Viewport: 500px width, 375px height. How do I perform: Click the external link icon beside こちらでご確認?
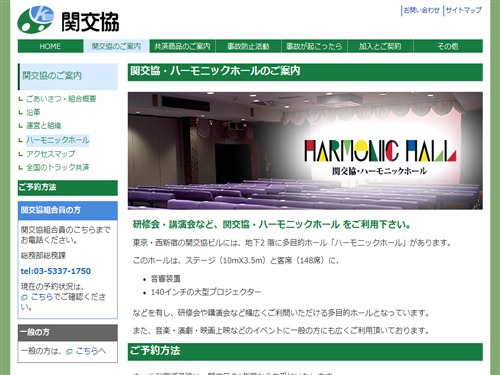click(24, 297)
